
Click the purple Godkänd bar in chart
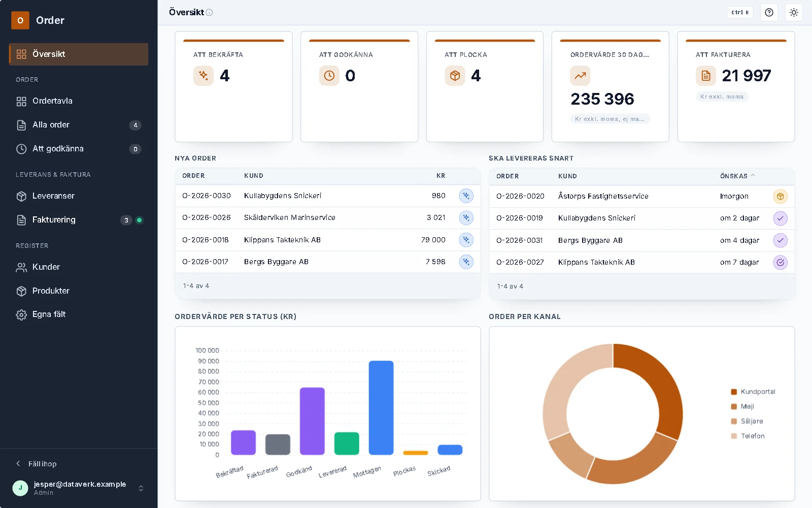tap(312, 421)
